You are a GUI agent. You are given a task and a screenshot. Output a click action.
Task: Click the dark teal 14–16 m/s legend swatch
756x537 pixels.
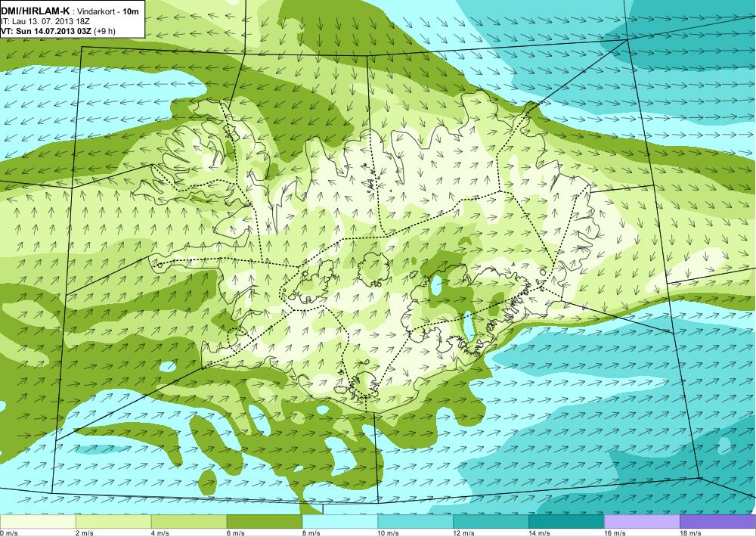click(x=566, y=522)
